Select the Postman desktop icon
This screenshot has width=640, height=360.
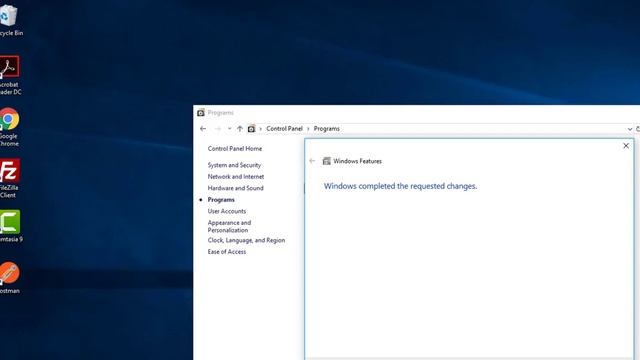coord(9,278)
